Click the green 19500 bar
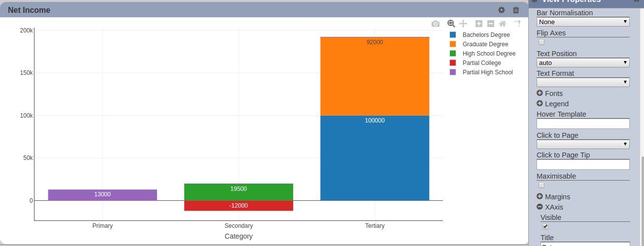This screenshot has width=644, height=246. 238,192
